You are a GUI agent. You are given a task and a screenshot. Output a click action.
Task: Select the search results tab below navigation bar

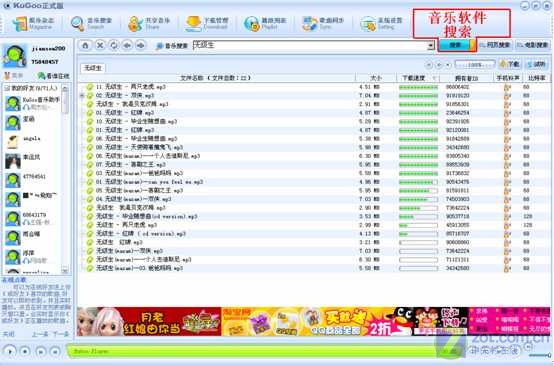93,68
